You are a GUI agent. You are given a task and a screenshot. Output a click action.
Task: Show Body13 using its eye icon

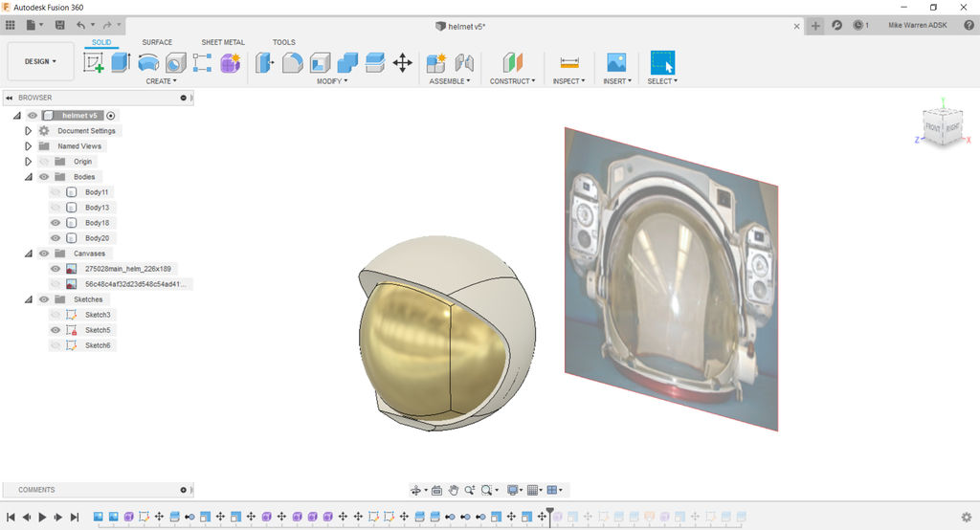click(56, 207)
